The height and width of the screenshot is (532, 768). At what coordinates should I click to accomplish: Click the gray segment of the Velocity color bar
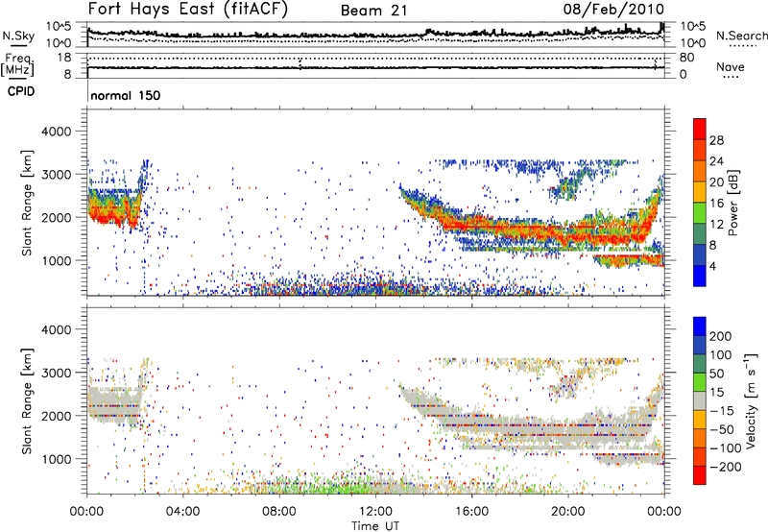tap(700, 400)
